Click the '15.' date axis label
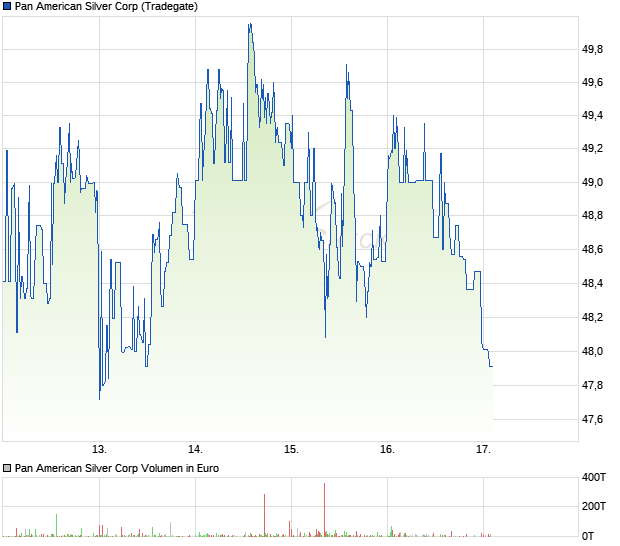This screenshot has width=620, height=546. click(291, 450)
